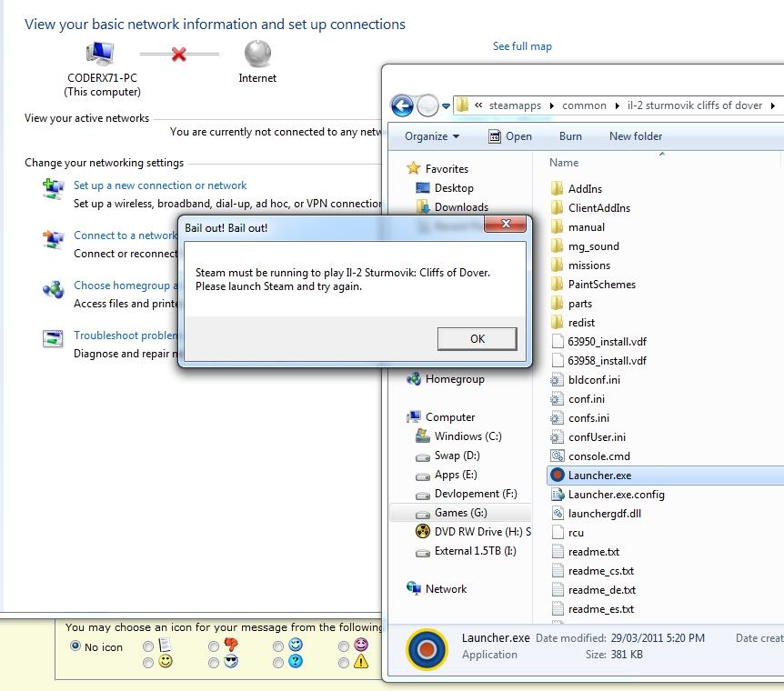The image size is (784, 691).
Task: Click the steamapps breadcrumb segment
Action: click(x=515, y=105)
